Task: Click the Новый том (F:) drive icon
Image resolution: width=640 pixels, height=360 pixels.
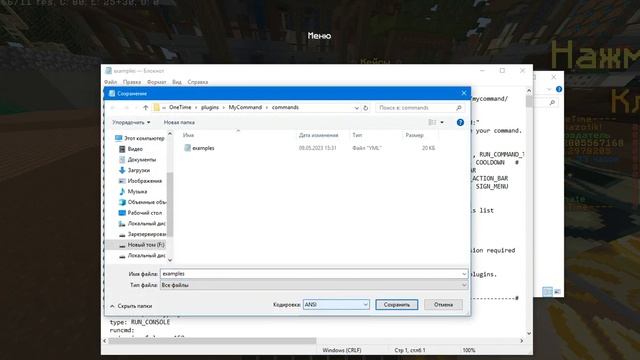Action: tap(122, 245)
